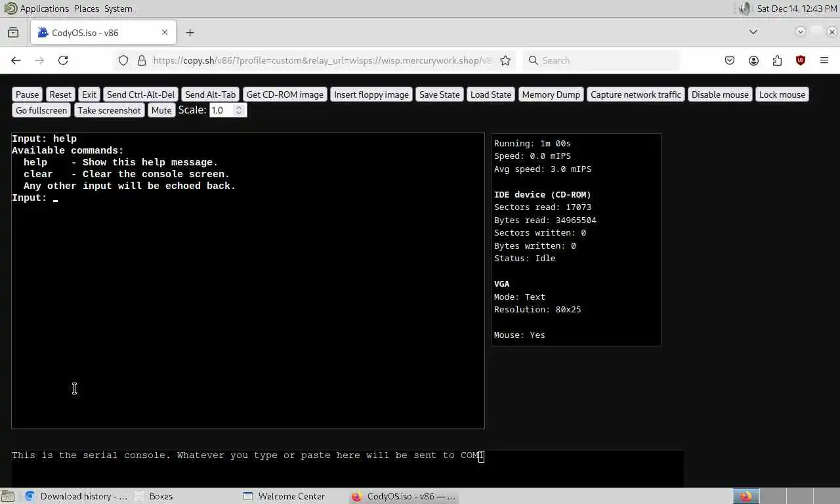
Task: Go back with the browser back arrow
Action: point(16,60)
